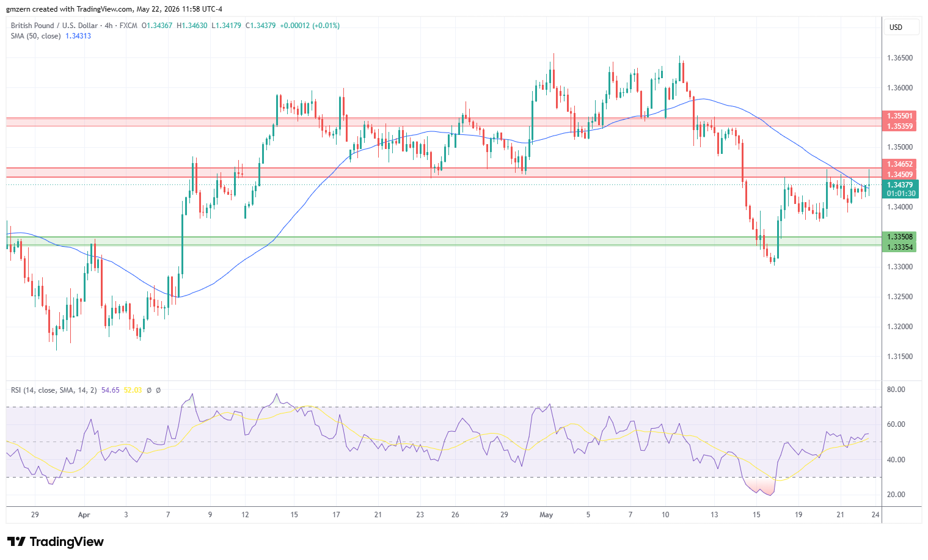Viewport: 928px width, 560px height.
Task: Click the 1.35000 price axis tick
Action: click(900, 147)
